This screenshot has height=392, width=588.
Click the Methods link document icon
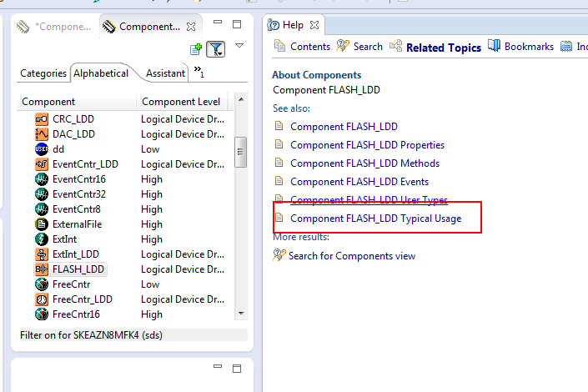[279, 163]
